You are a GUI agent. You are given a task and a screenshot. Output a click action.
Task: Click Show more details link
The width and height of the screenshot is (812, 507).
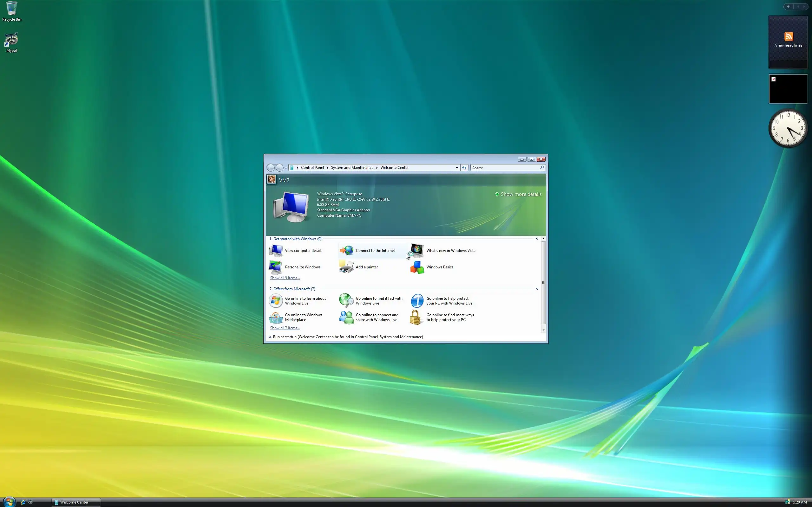521,194
